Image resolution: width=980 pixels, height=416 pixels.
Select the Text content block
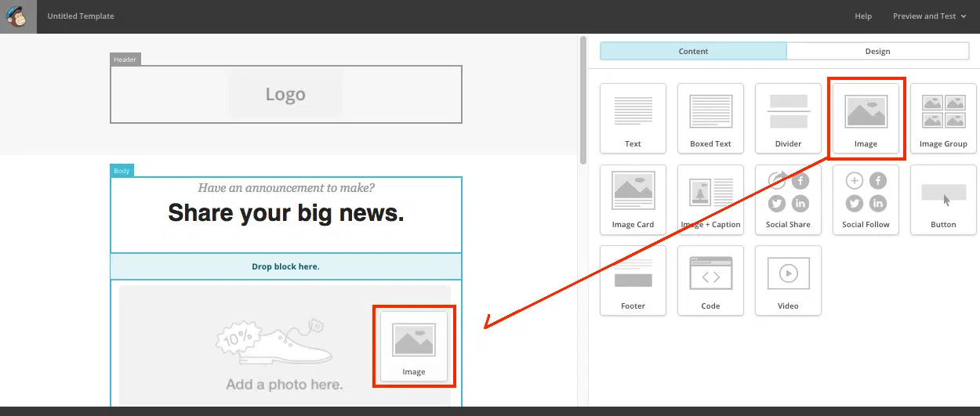[633, 118]
